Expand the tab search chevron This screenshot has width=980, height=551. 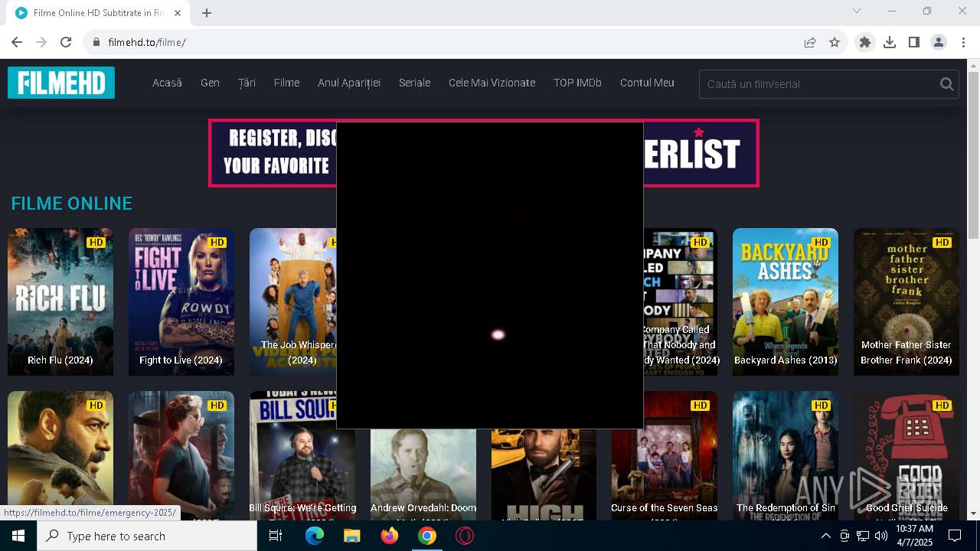857,11
